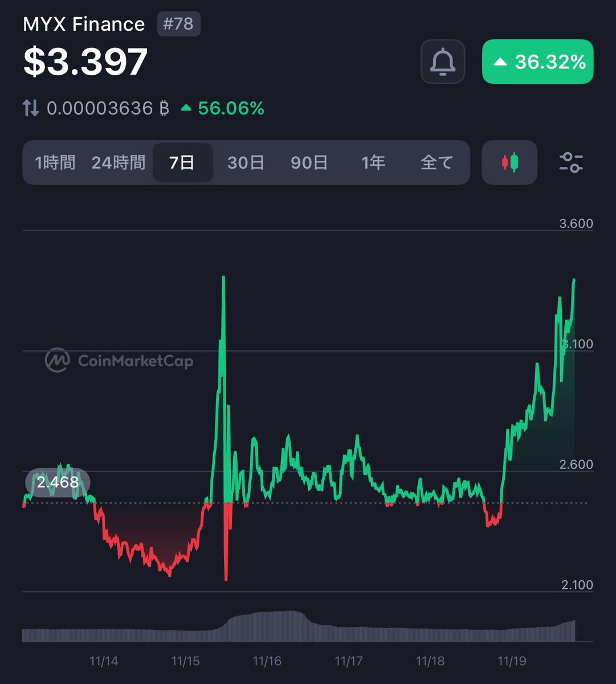
Task: Tap the 11/18 date axis label
Action: point(430,661)
